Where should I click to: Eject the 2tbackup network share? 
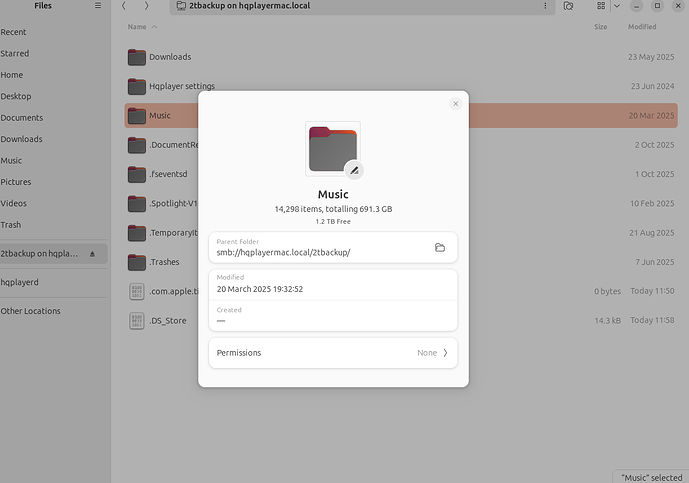(x=92, y=254)
